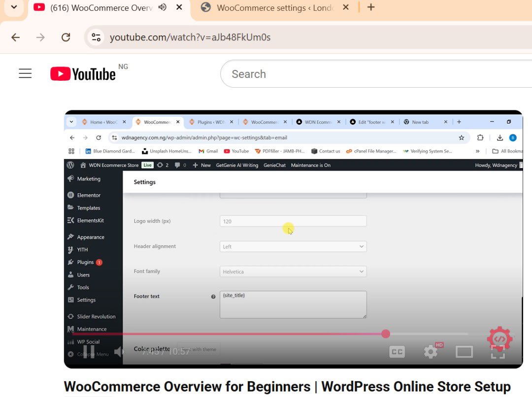
Task: Mute the video player volume
Action: click(118, 352)
